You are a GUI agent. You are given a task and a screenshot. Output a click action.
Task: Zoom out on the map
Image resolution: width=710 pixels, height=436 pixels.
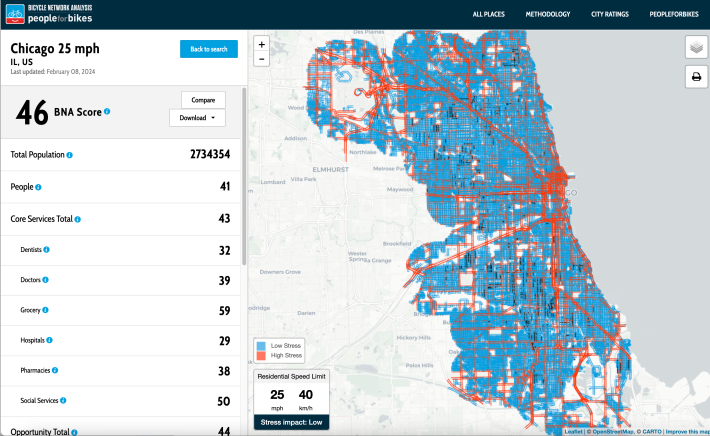[x=262, y=59]
